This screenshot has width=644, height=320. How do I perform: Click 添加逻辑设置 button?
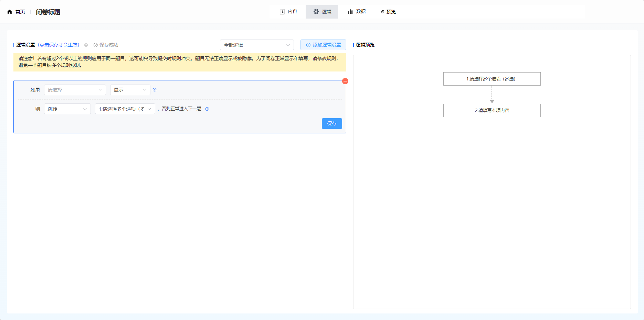point(323,45)
